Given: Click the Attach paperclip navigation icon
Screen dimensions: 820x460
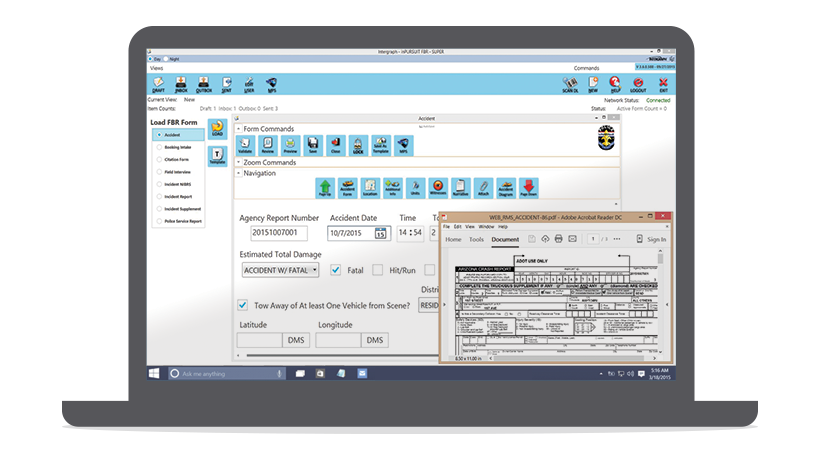Looking at the screenshot, I should (483, 188).
